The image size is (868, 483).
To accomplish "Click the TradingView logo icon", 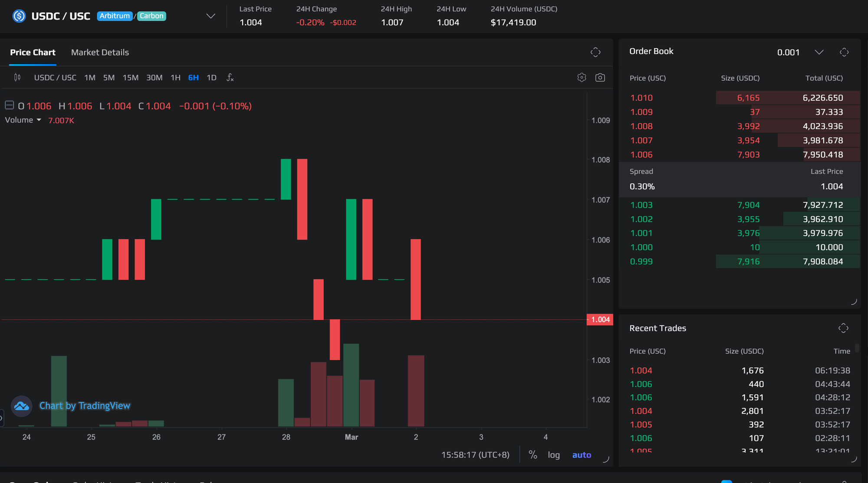I will 21,406.
